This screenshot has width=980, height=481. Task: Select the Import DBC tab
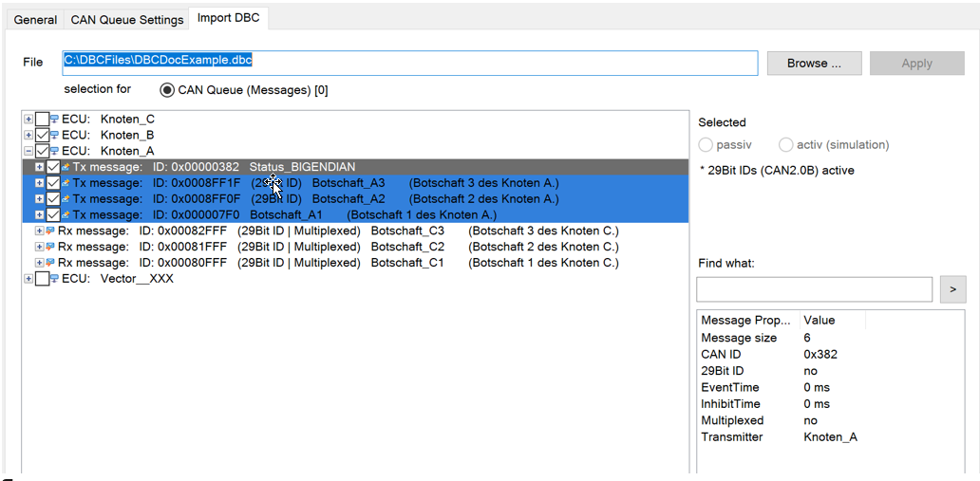(x=228, y=17)
